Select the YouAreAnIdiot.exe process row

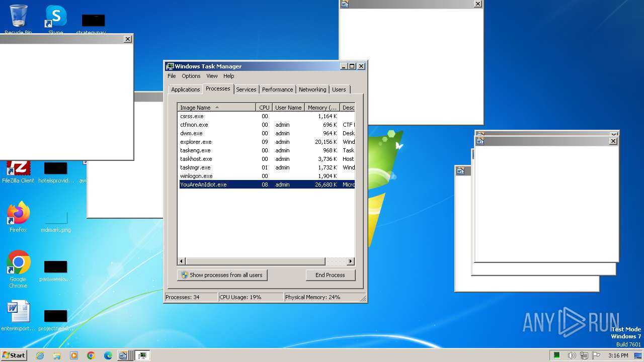click(x=267, y=185)
